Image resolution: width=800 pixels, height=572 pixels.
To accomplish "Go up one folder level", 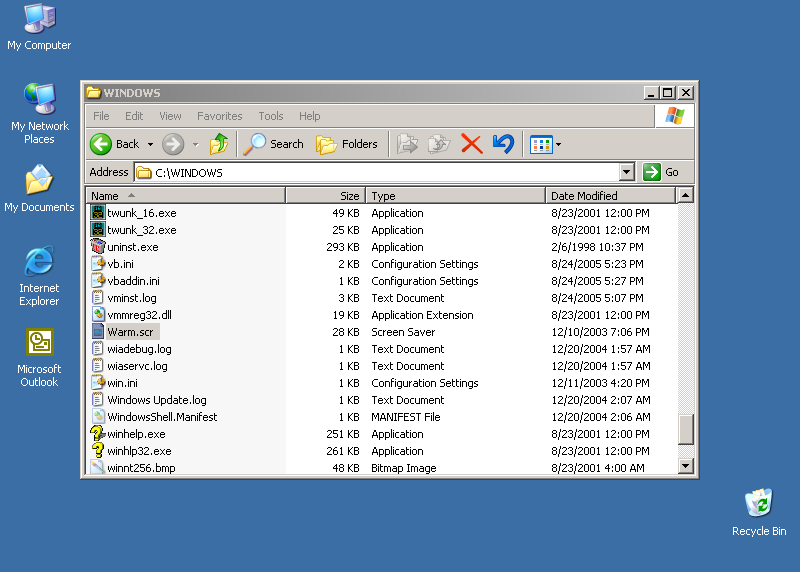I will click(x=219, y=144).
